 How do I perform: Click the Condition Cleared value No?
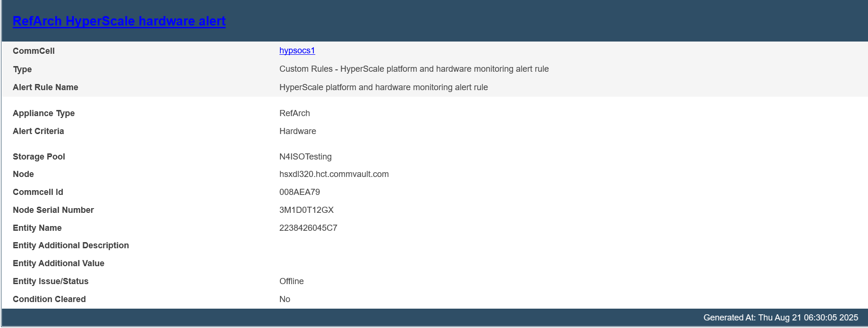click(x=285, y=299)
